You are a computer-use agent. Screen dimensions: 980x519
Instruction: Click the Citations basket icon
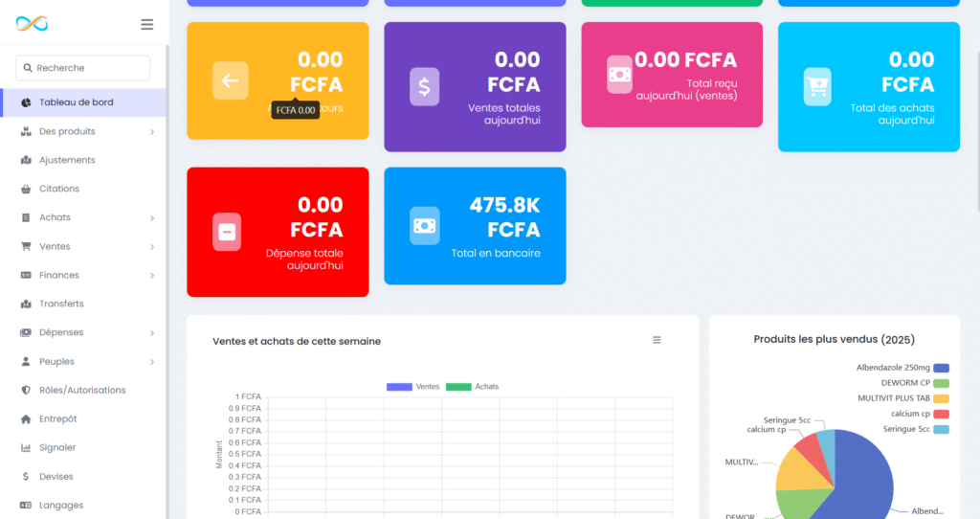point(26,189)
